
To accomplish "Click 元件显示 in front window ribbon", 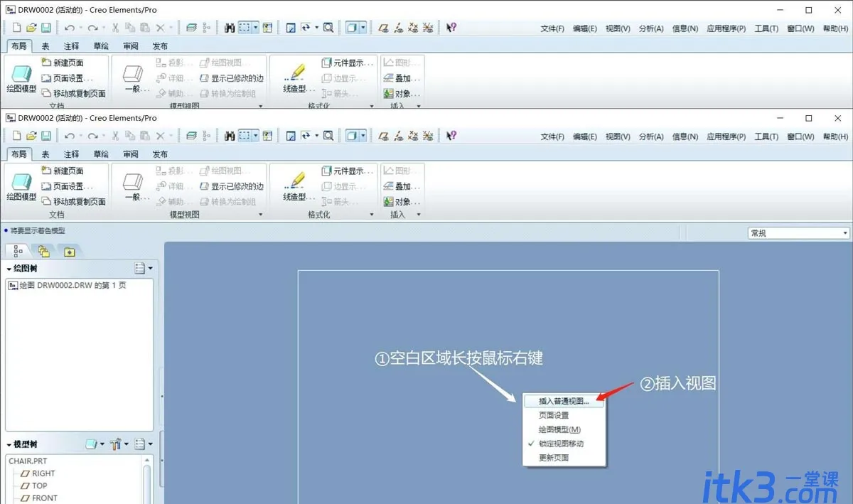I will pyautogui.click(x=348, y=171).
